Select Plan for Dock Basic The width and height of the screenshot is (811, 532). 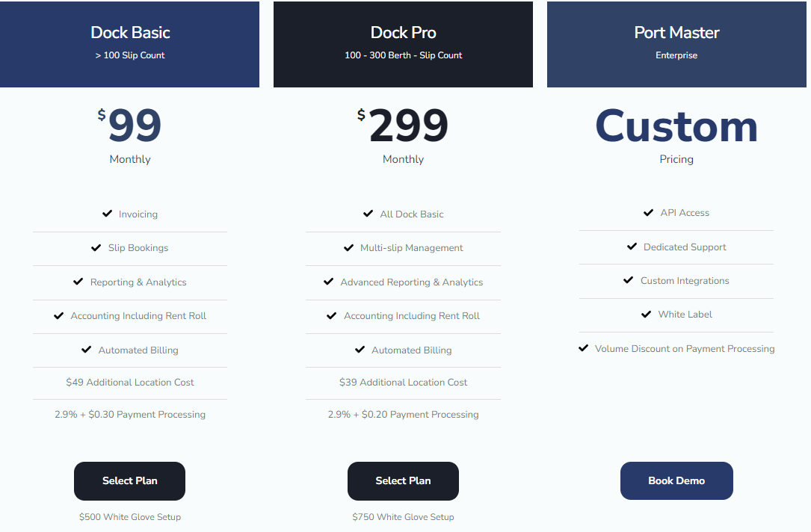pyautogui.click(x=129, y=480)
